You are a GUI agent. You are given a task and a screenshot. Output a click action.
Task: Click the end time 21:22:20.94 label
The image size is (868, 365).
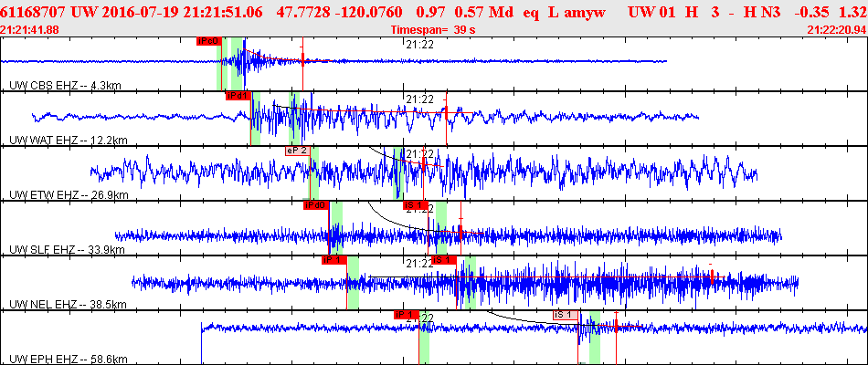(837, 30)
